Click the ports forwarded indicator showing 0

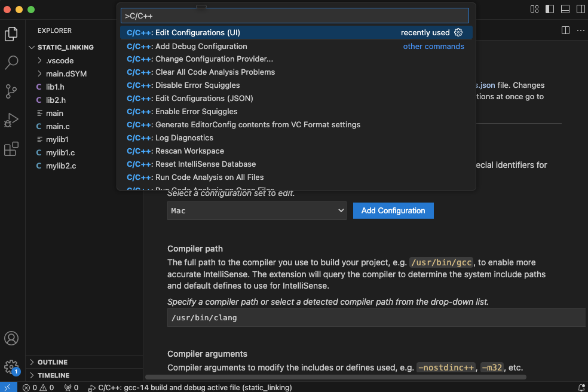click(x=71, y=387)
